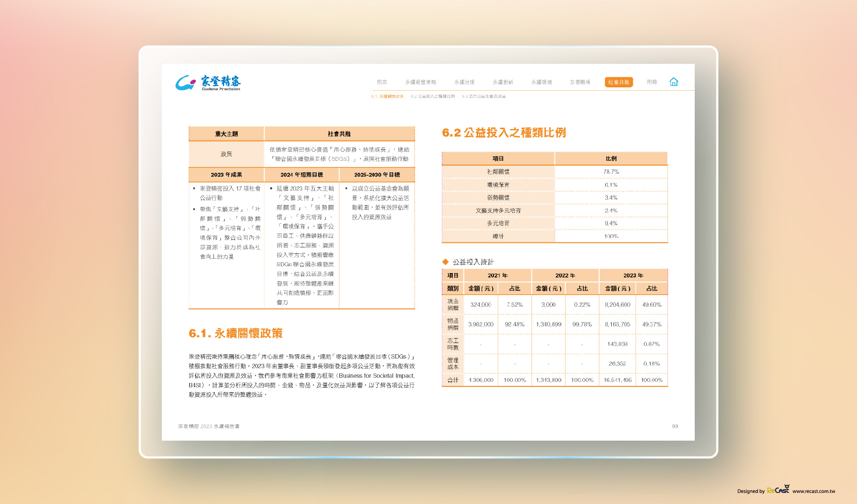
Task: Open the 附錄 tab
Action: click(652, 82)
